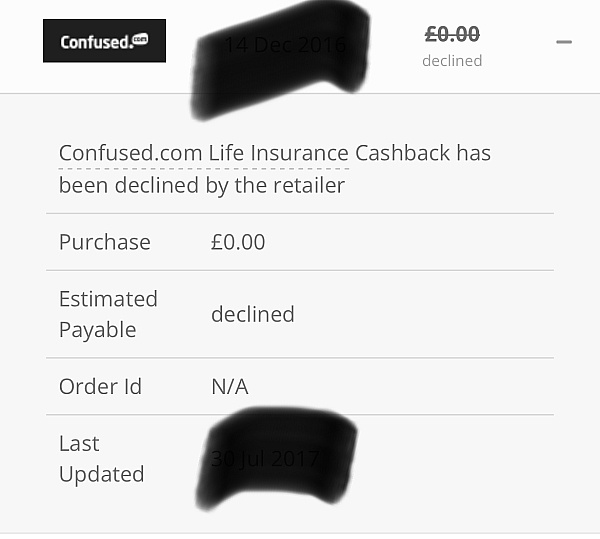Collapse the transaction details with minus icon

click(x=564, y=42)
